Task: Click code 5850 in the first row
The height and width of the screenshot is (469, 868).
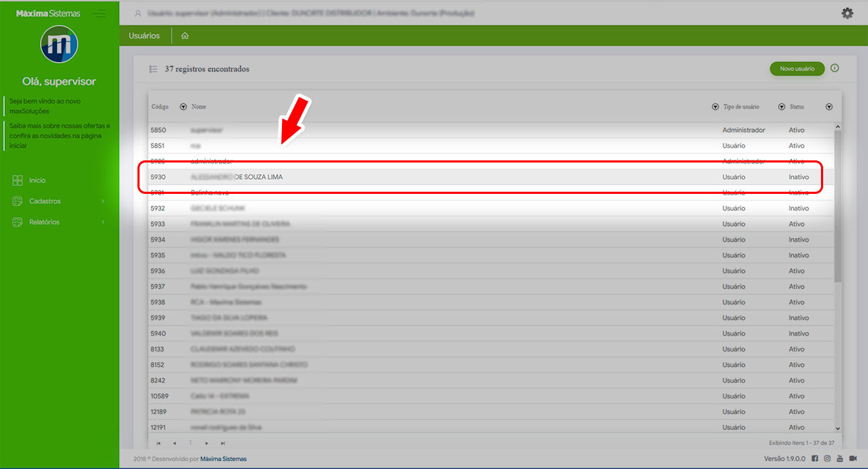Action: [x=158, y=130]
